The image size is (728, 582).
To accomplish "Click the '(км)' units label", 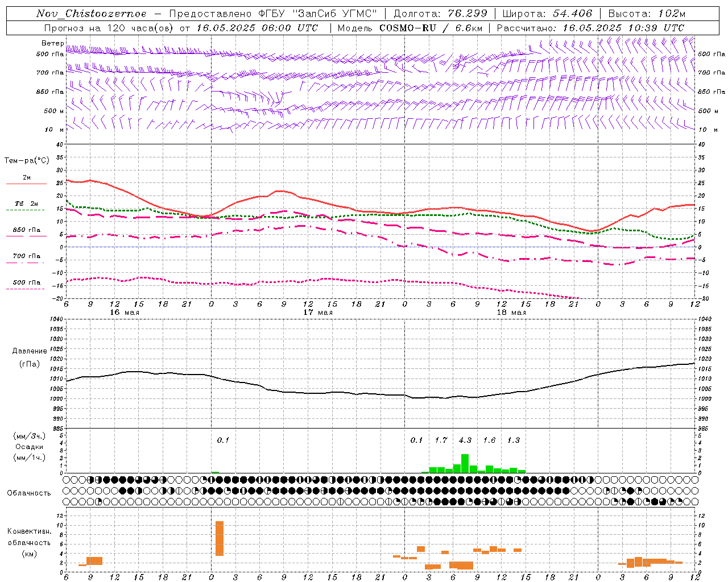I will pos(30,554).
